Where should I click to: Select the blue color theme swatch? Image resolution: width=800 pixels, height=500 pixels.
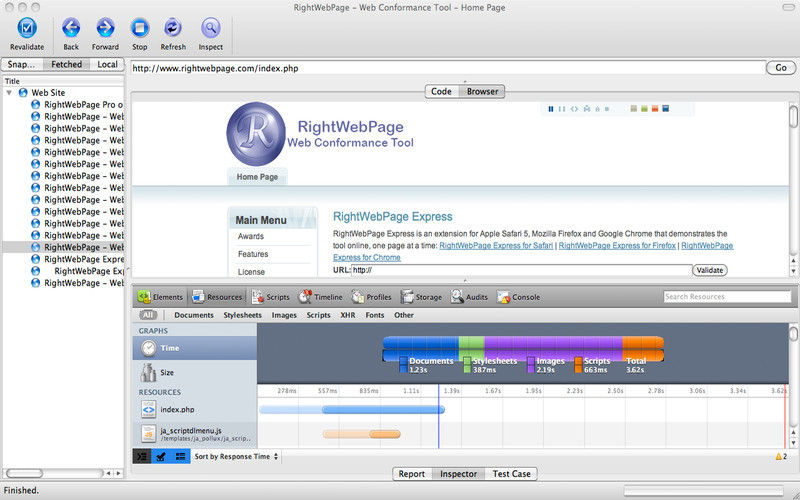click(x=666, y=109)
